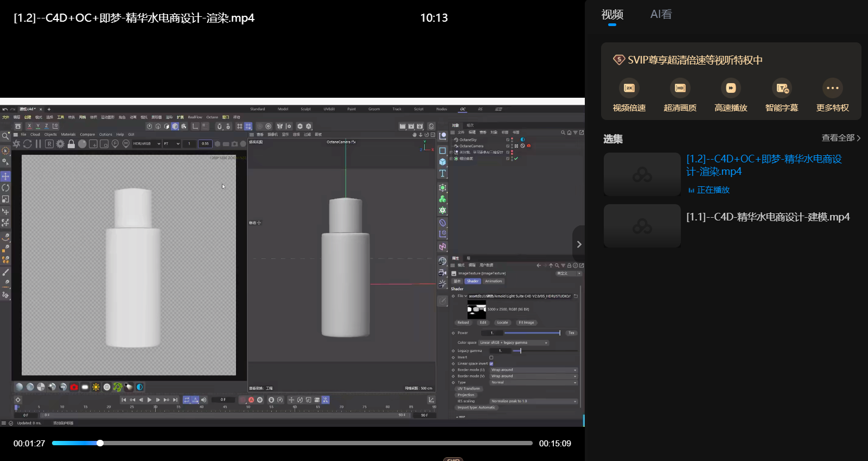The height and width of the screenshot is (461, 868).
Task: Click the Edit button under Shader
Action: pos(483,323)
